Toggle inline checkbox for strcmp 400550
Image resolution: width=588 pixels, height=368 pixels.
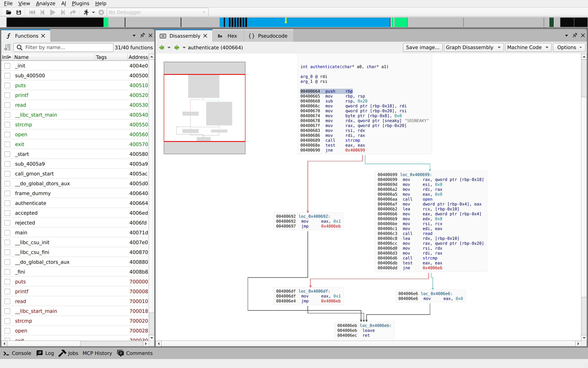(8, 125)
